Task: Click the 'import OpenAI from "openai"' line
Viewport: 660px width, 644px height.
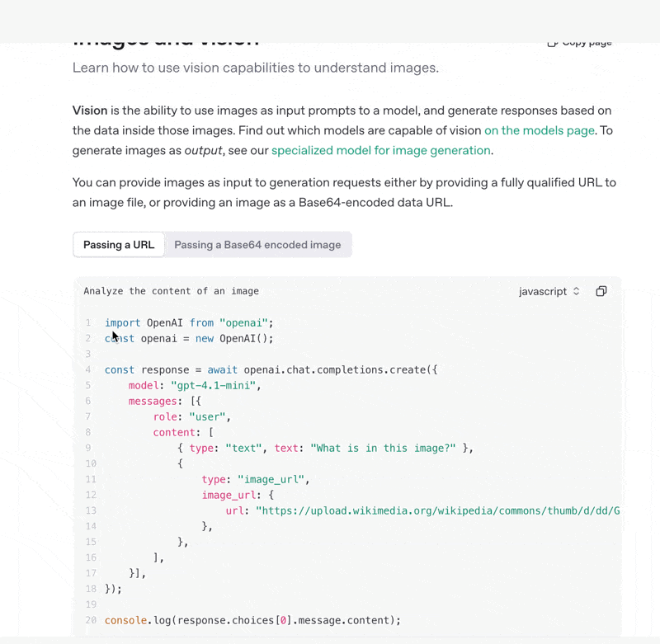Action: point(189,322)
